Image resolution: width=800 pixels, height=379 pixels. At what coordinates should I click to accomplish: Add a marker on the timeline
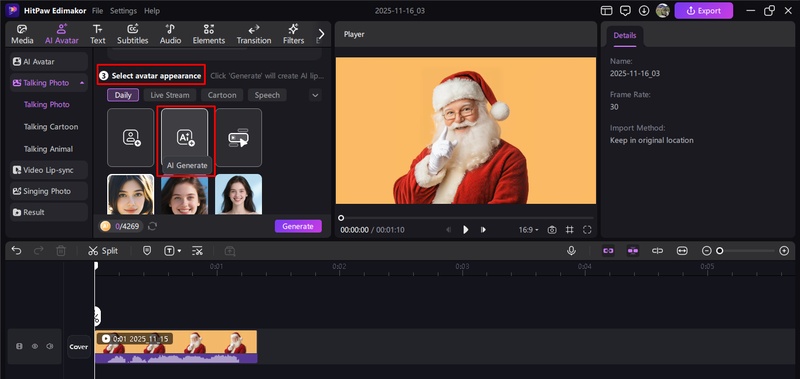coord(147,250)
